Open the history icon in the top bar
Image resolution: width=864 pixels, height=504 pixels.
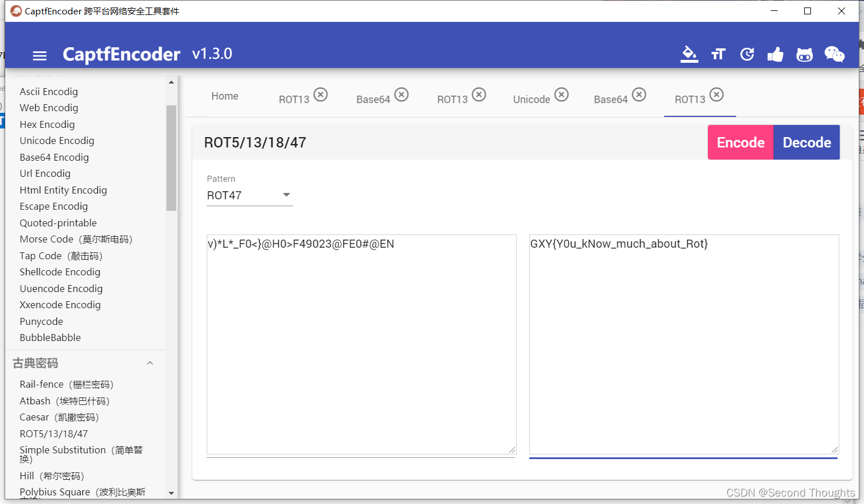(x=747, y=54)
